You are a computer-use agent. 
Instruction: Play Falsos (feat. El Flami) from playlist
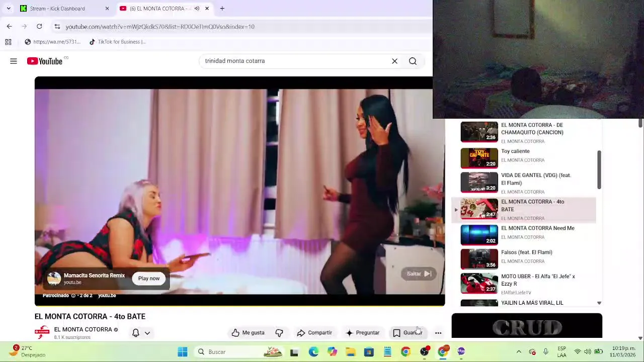click(x=523, y=258)
